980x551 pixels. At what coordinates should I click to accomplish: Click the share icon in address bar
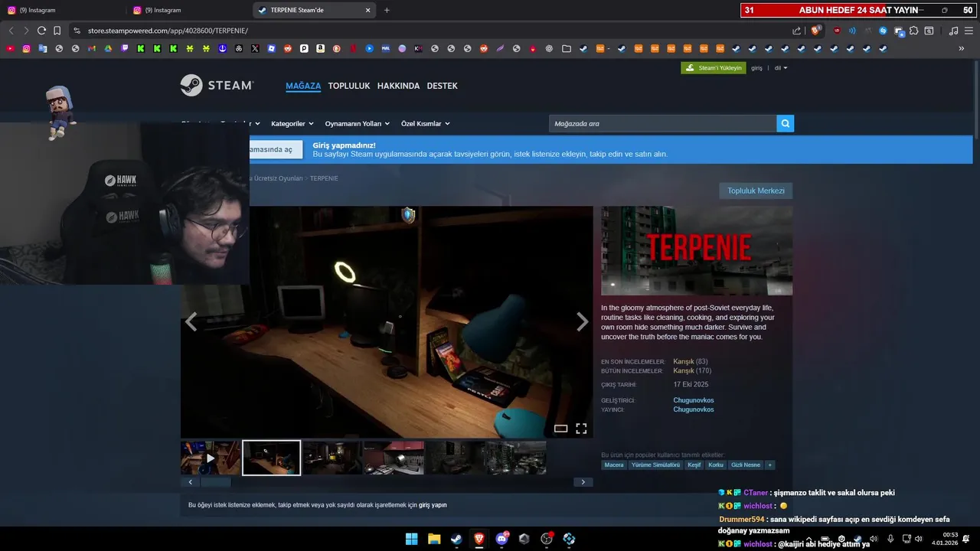pyautogui.click(x=796, y=31)
